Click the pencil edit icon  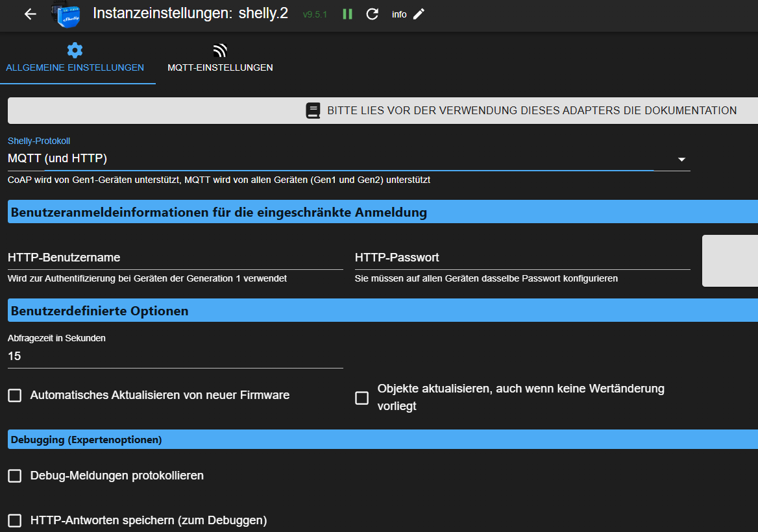(x=419, y=14)
